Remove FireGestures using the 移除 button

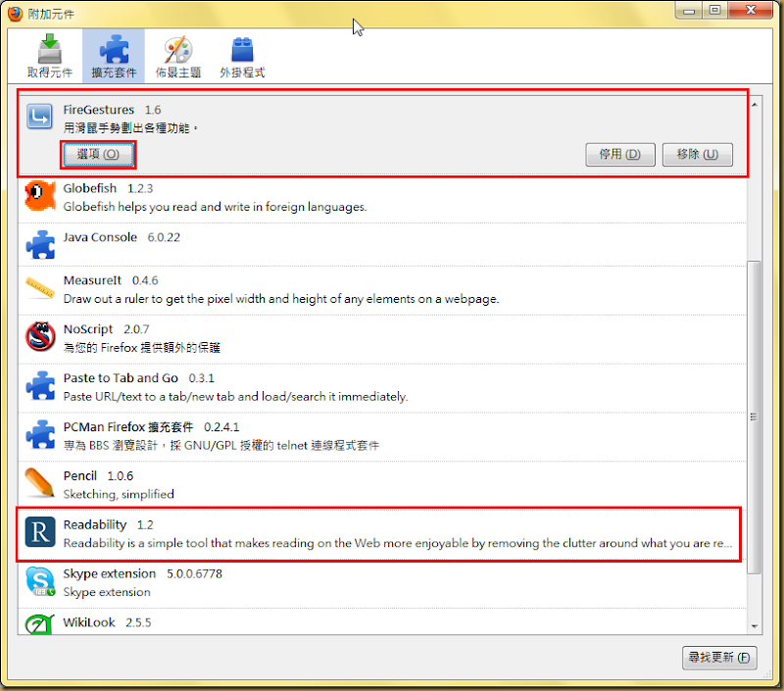[x=698, y=155]
